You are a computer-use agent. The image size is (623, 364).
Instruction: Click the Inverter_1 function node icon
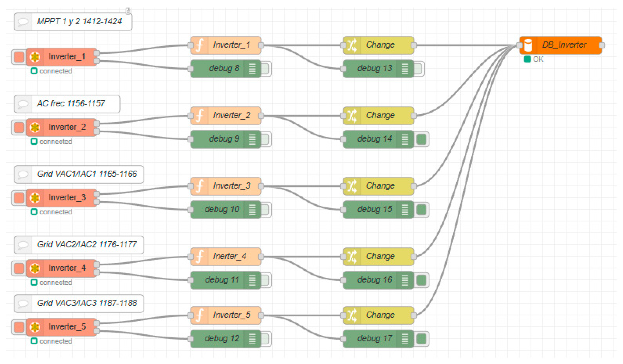pos(199,45)
